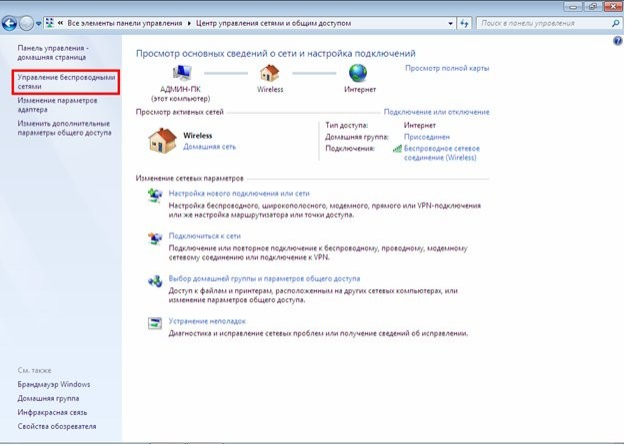Open 'Инфракрасная связь' in See also
This screenshot has height=445, width=625.
52,412
